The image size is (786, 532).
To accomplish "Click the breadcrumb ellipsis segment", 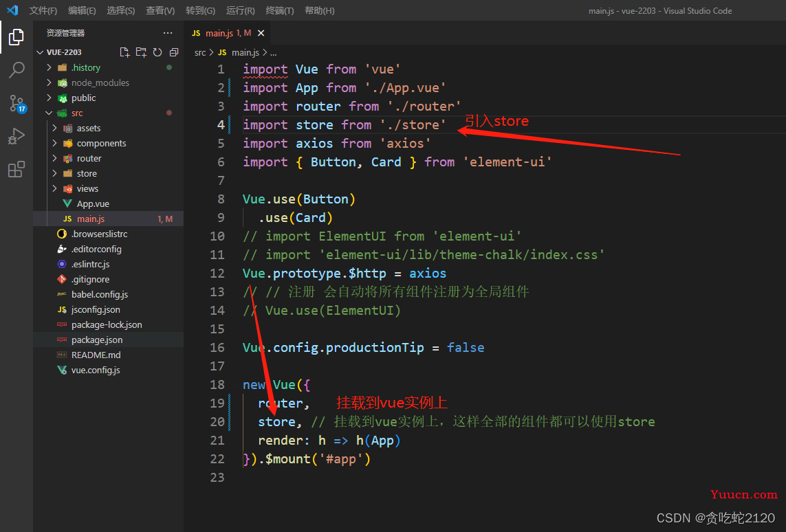I will coord(273,53).
